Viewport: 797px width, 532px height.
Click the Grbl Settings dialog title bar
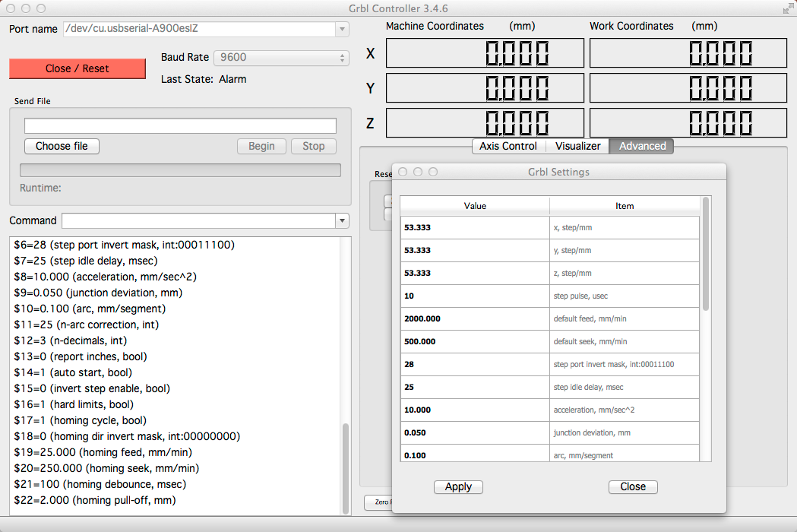[559, 172]
